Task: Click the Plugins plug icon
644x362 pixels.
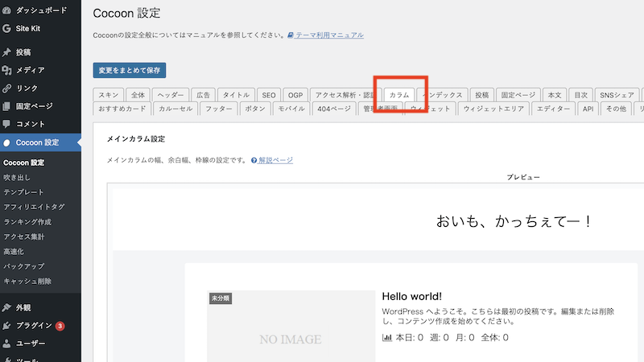Action: [x=6, y=326]
